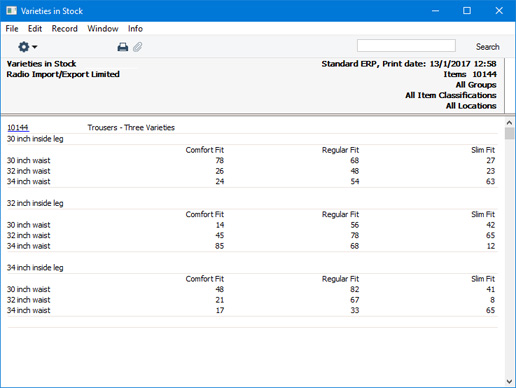Click the scrollbar up arrow

click(509, 123)
